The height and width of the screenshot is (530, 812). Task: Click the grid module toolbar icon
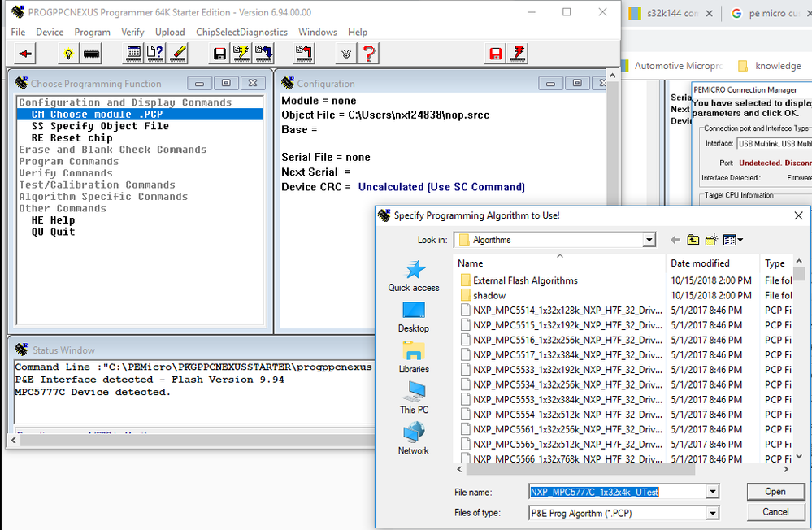click(133, 54)
